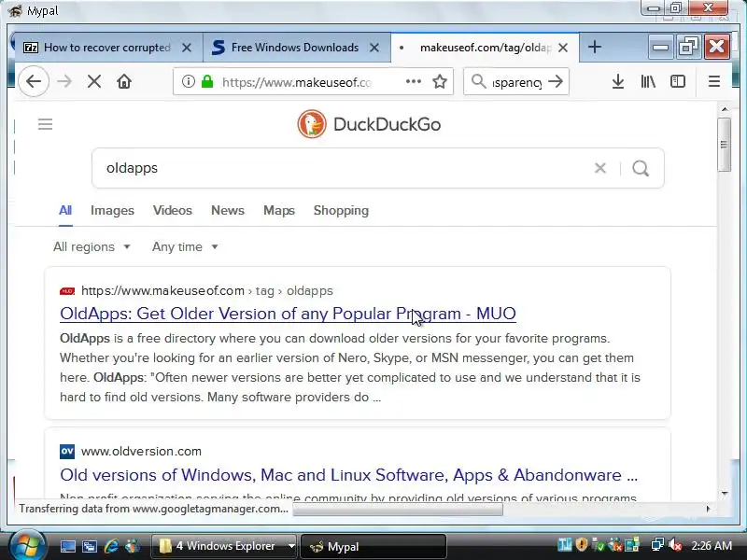Open DuckDuckGo side hamburger menu
The height and width of the screenshot is (560, 747).
(x=45, y=124)
